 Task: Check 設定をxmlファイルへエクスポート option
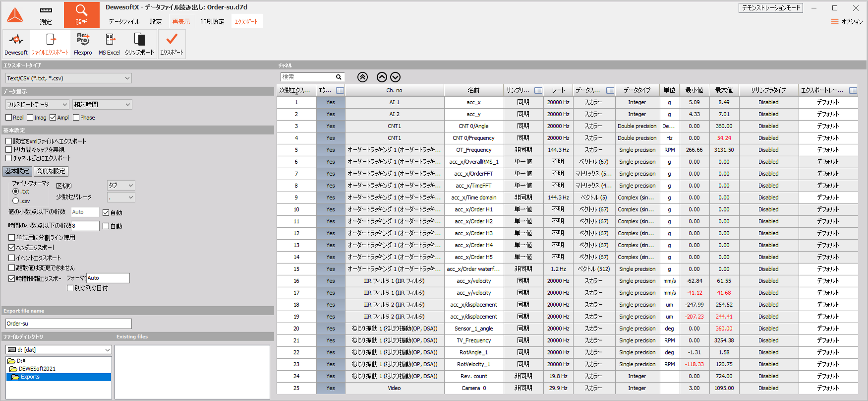[8, 141]
